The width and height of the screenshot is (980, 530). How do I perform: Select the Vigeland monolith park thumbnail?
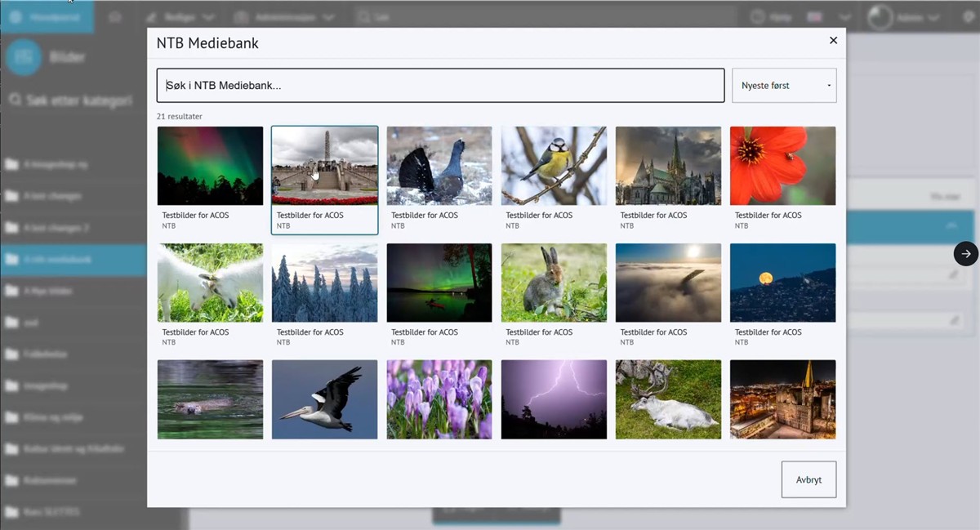pos(325,166)
